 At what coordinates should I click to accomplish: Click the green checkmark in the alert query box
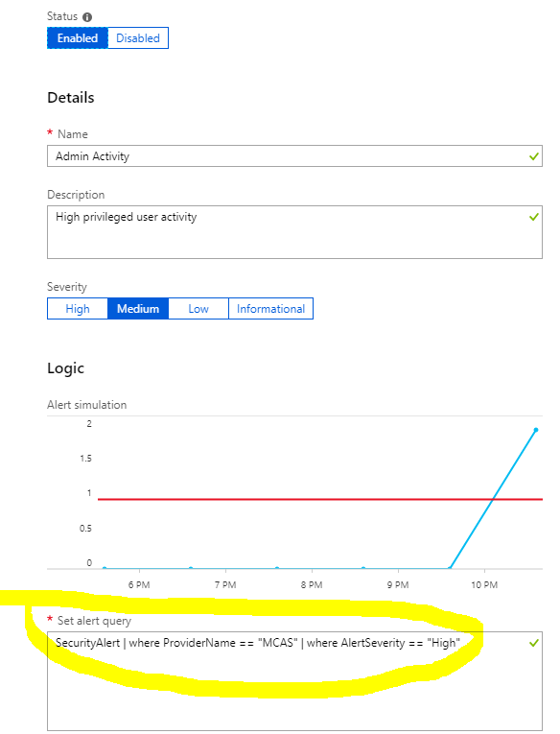(534, 643)
